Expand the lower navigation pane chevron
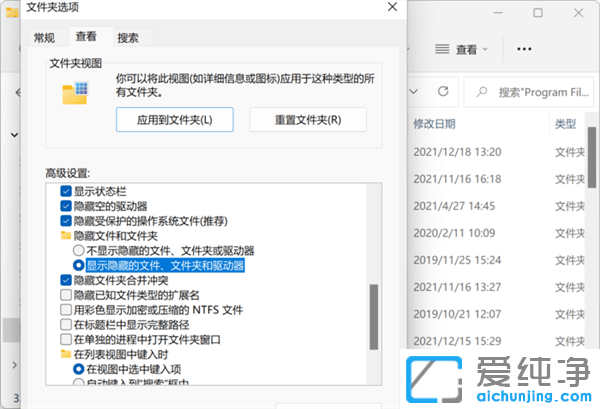The height and width of the screenshot is (409, 600). (x=15, y=365)
